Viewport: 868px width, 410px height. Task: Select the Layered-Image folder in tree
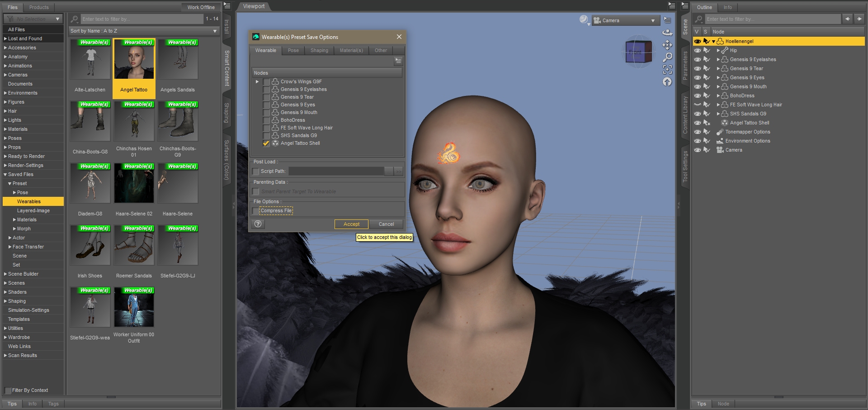(33, 210)
